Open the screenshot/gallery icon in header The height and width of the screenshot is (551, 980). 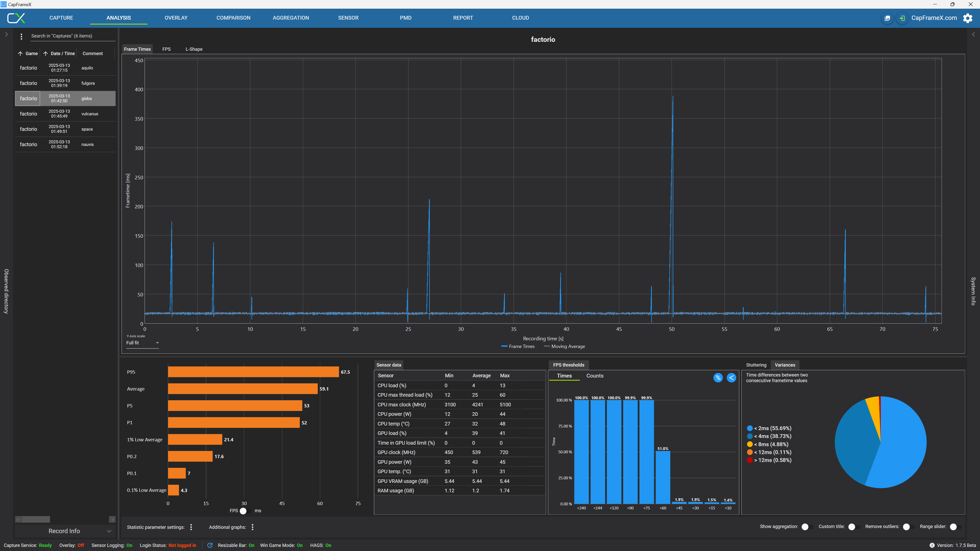click(887, 18)
